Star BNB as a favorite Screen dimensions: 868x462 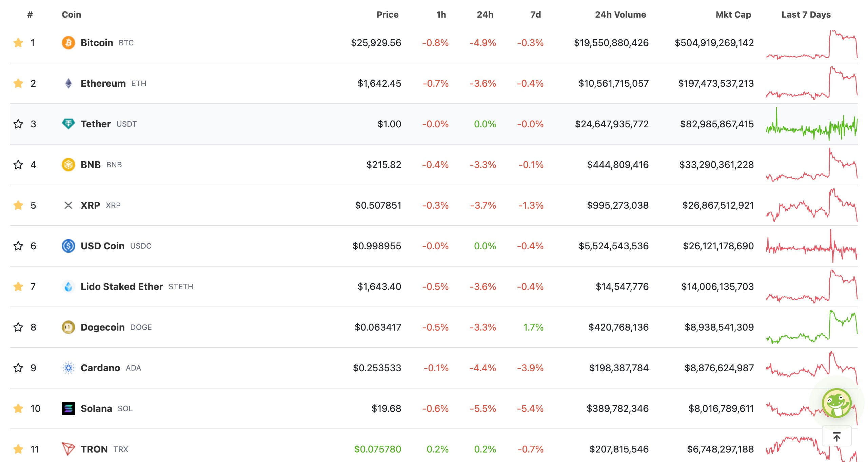[18, 165]
